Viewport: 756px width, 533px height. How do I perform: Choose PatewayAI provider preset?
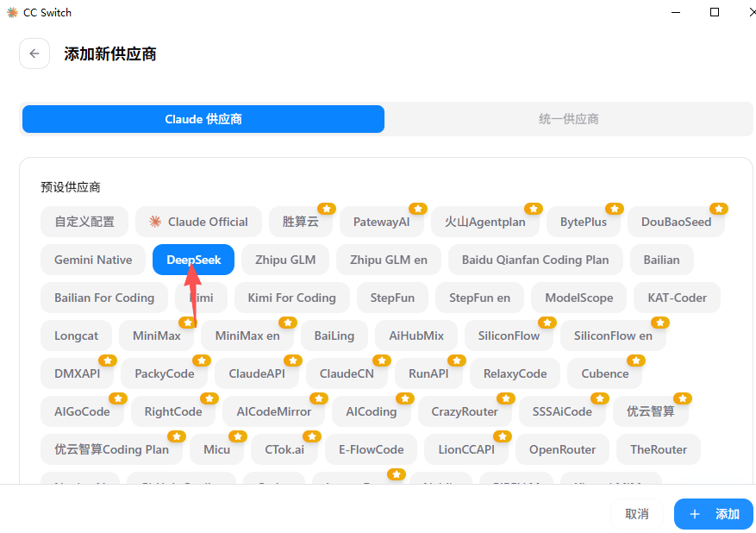381,222
